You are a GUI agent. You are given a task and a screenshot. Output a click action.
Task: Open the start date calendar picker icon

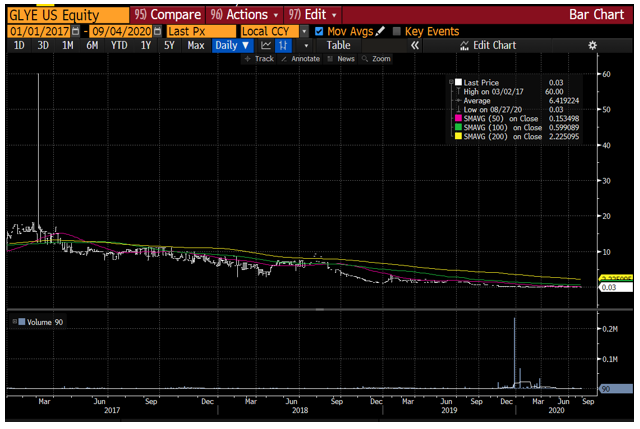click(x=76, y=31)
